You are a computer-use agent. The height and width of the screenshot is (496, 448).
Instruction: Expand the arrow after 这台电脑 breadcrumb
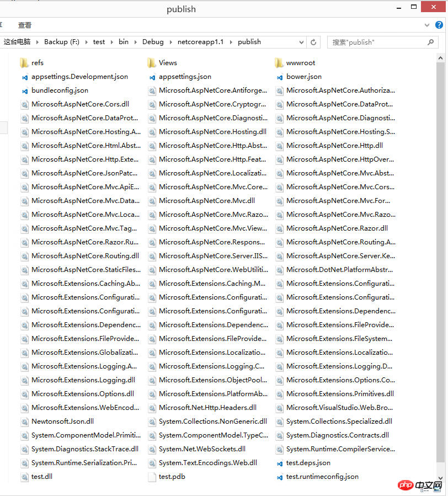[x=38, y=42]
